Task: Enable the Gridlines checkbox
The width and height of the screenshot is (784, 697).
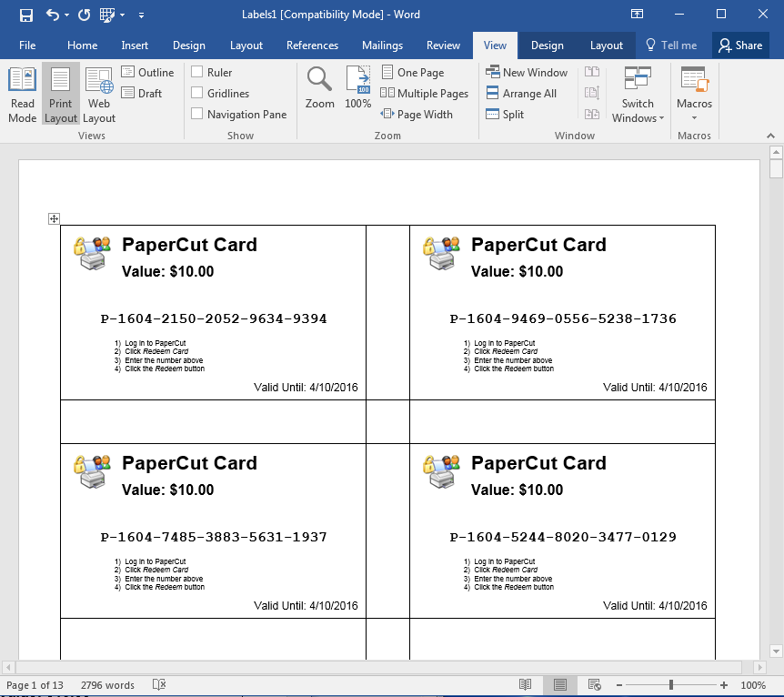Action: (x=197, y=93)
